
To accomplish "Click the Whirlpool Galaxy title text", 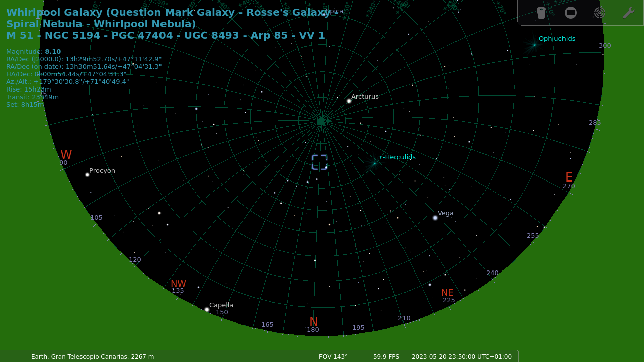I will coord(169,18).
